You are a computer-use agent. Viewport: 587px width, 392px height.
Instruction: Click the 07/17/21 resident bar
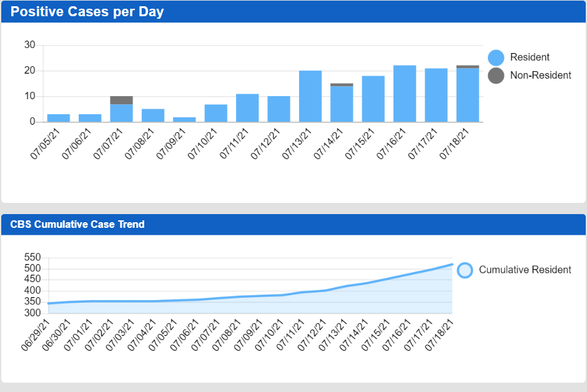[436, 95]
